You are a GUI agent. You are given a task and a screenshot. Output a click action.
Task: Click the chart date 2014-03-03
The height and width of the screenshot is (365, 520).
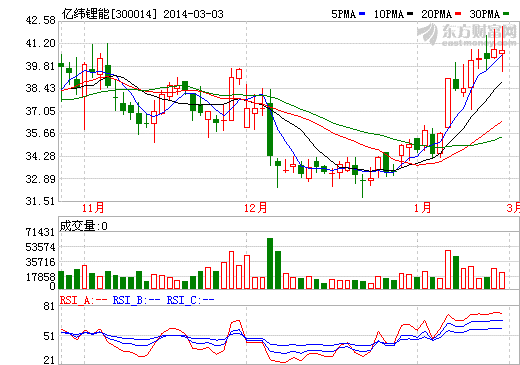coord(193,14)
